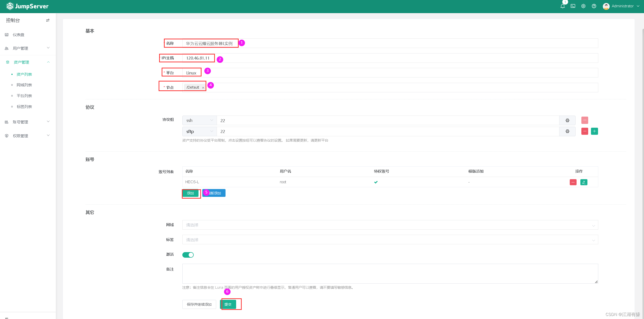Remove the sftp protocol row

tap(584, 131)
